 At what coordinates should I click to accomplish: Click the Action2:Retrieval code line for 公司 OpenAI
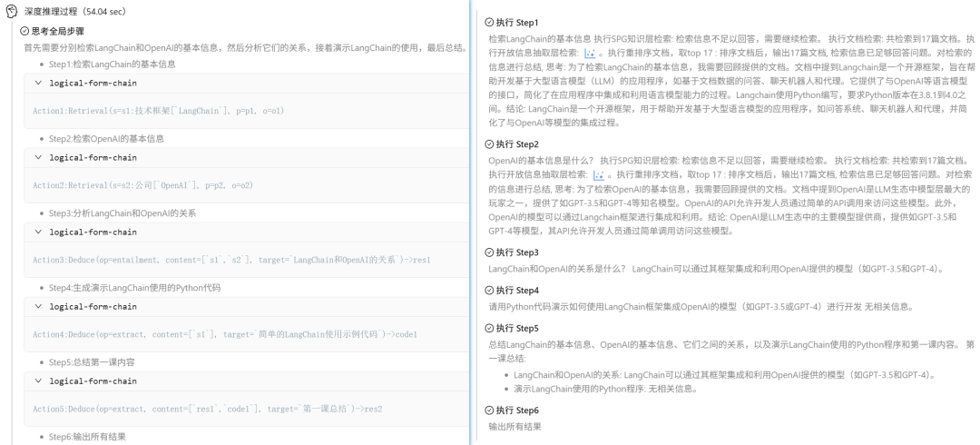(x=142, y=185)
